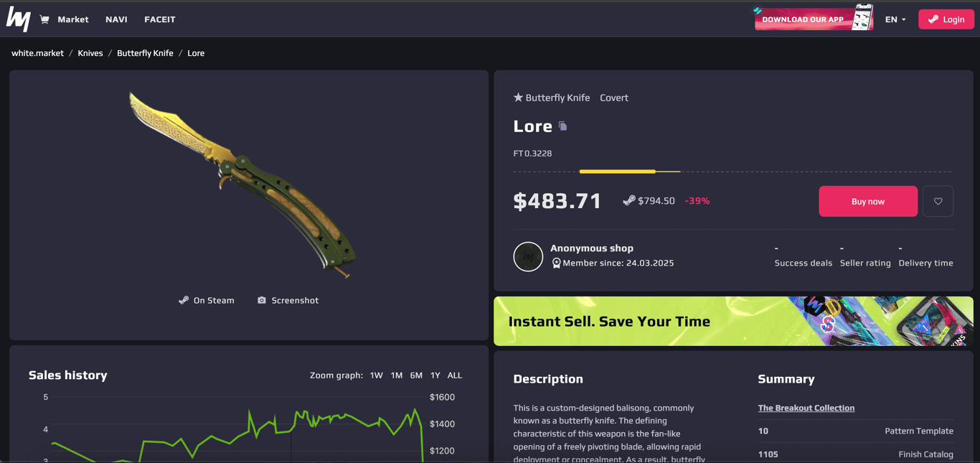
Task: Go to Butterfly Knife breadcrumb
Action: point(145,53)
